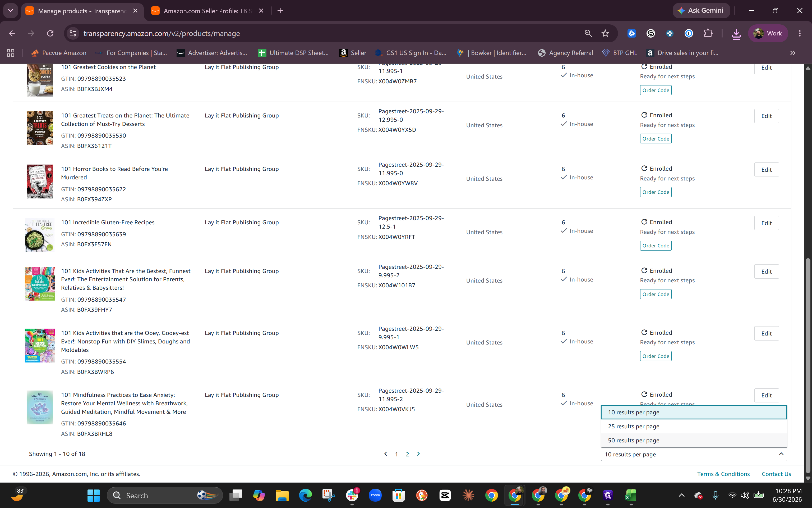Open site information icon in address bar

73,33
